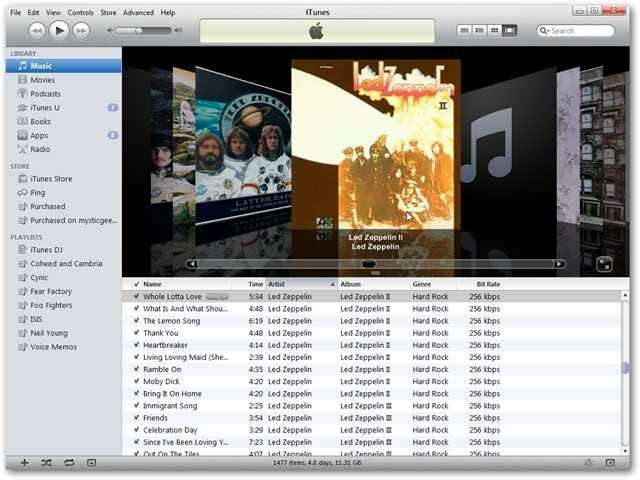
Task: Click the astronauts album cover
Action: [x=243, y=147]
